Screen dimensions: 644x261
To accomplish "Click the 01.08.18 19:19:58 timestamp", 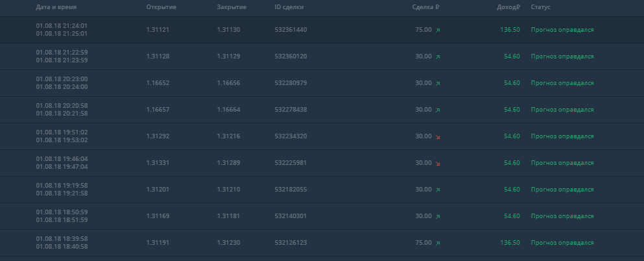I will [x=62, y=186].
